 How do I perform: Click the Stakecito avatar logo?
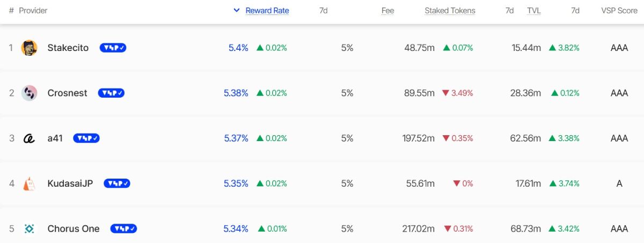(29, 48)
